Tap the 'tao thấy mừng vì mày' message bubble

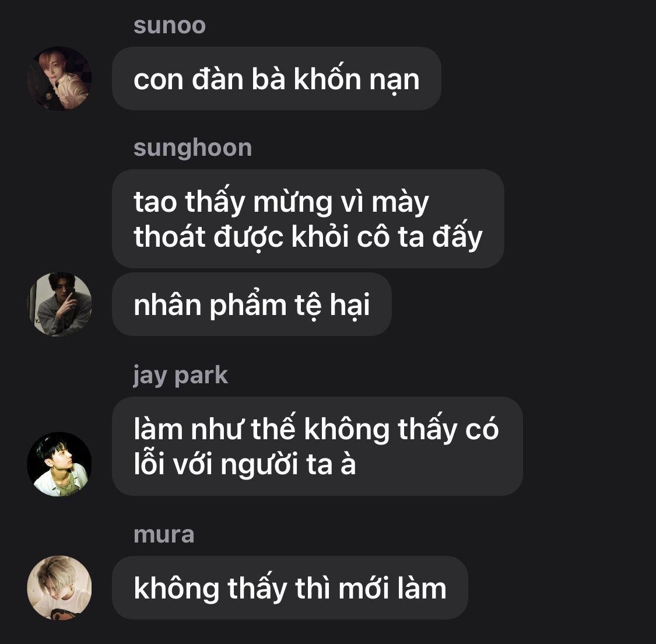(308, 219)
